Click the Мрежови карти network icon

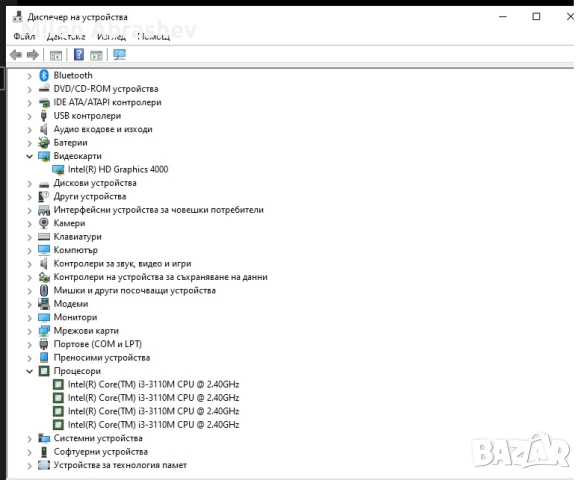[x=44, y=331]
